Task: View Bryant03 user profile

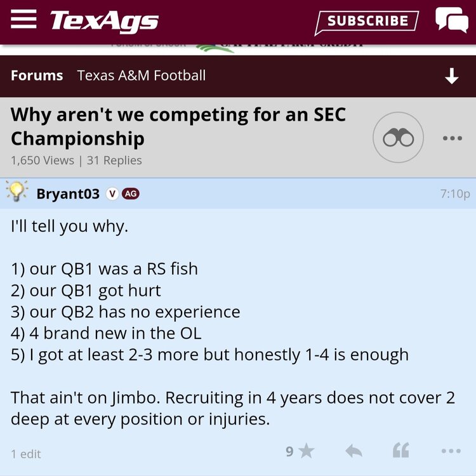Action: coord(68,194)
